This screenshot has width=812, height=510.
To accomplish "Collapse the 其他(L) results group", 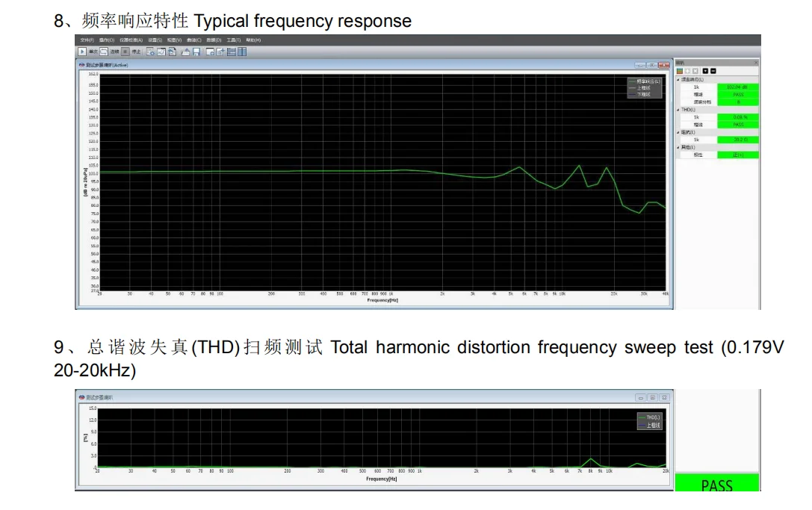I will [678, 147].
